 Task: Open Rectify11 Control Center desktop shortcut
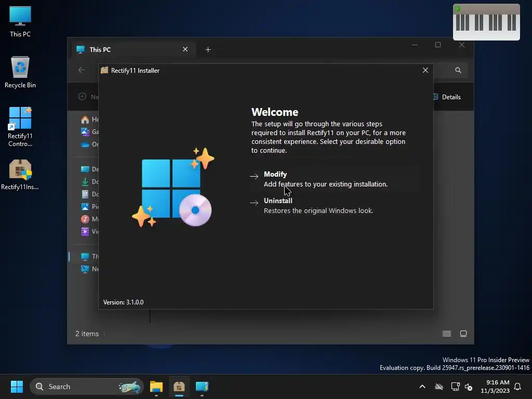(x=20, y=127)
